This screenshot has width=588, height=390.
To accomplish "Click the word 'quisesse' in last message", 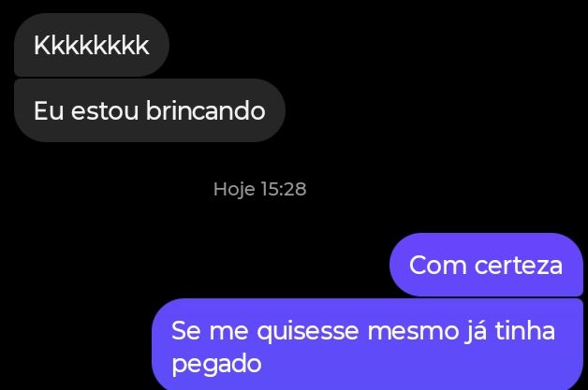I will tap(308, 332).
